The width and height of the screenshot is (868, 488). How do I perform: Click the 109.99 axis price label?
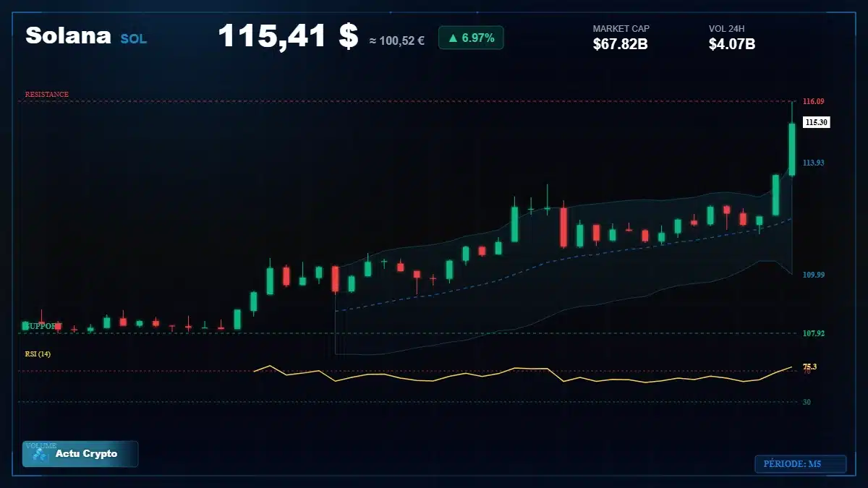814,275
